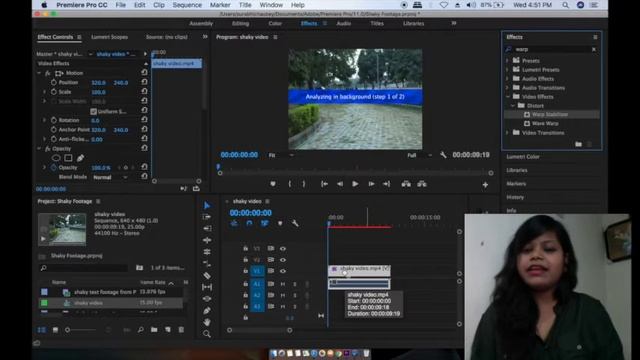640x360 pixels.
Task: Select the Pen tool in the Tools panel
Action: (x=207, y=311)
